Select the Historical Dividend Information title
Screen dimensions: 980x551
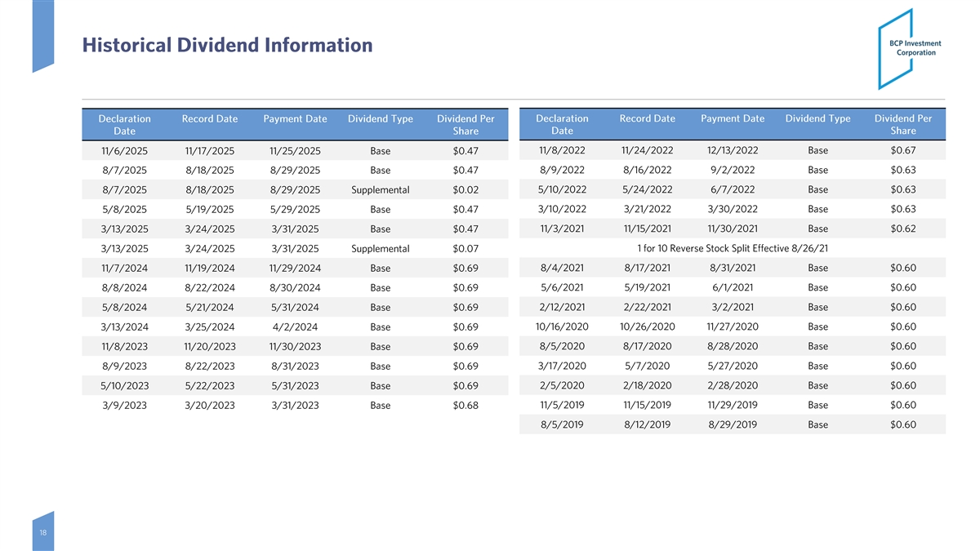(x=227, y=45)
